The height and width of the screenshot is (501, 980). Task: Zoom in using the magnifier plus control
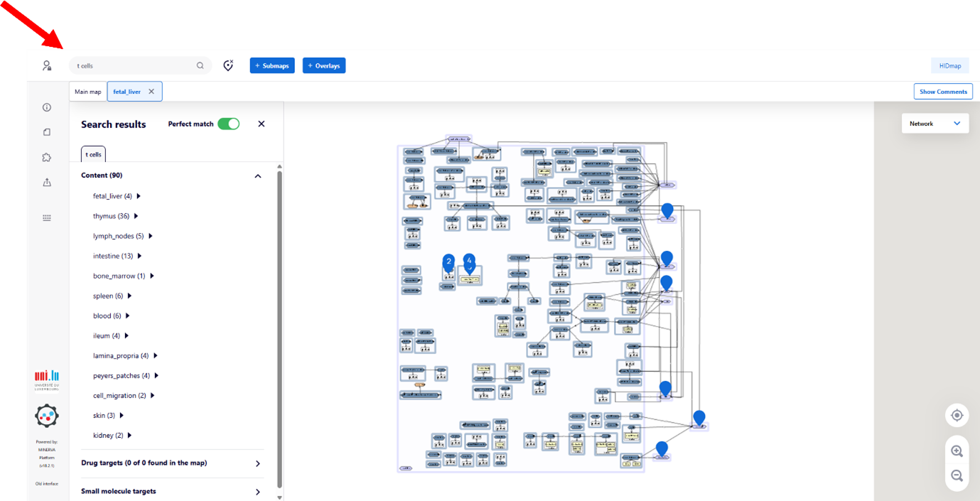tap(957, 451)
